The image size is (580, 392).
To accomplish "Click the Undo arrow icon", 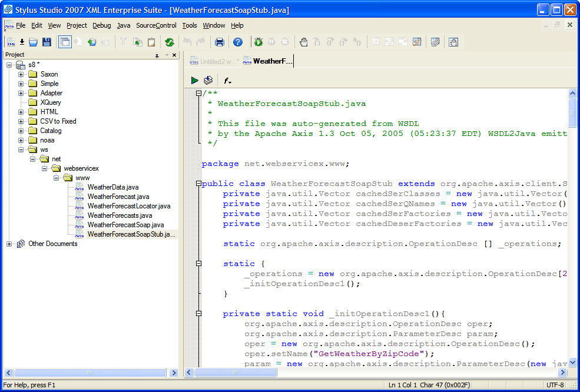I will coord(187,42).
